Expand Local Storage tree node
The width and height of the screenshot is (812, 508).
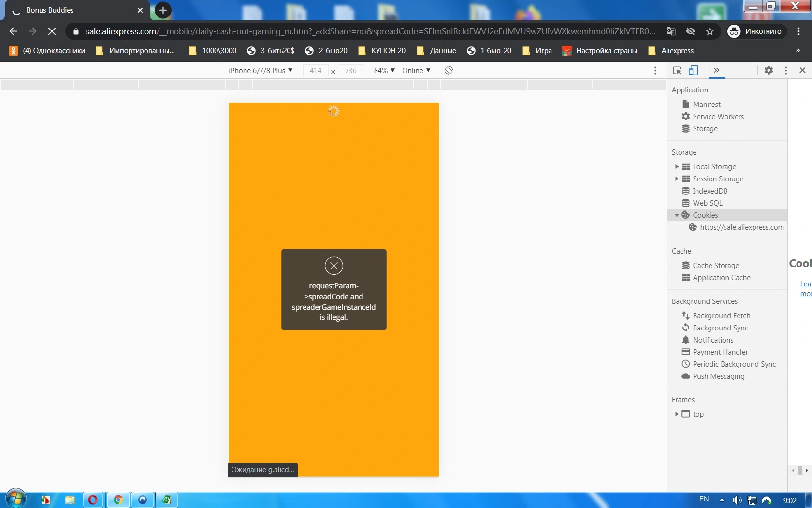[x=677, y=167]
